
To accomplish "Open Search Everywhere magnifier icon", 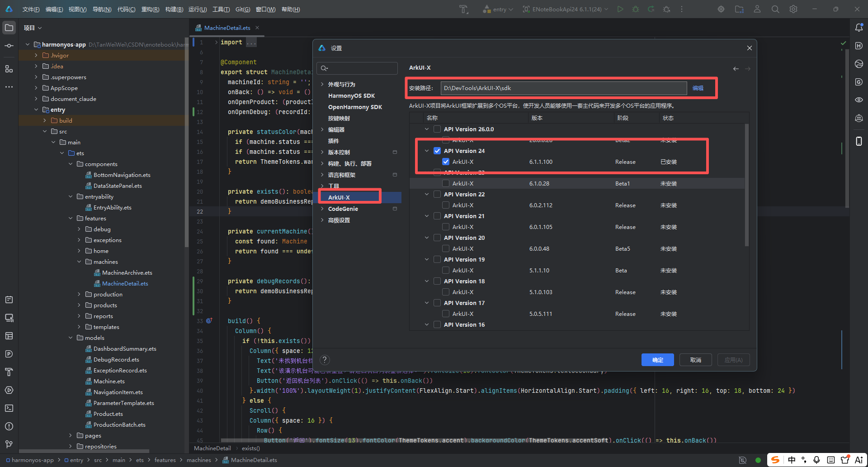I will point(775,9).
